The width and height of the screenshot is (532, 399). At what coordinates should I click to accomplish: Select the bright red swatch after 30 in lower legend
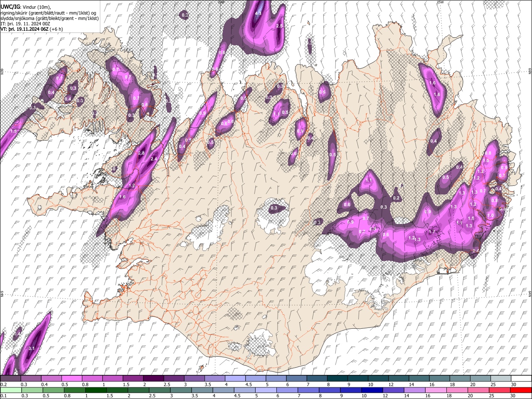pos(520,390)
